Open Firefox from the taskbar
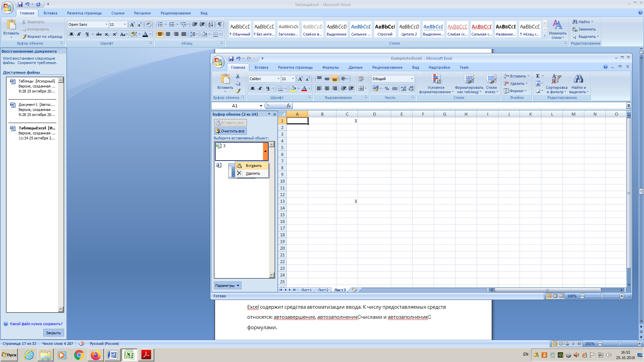Viewport: 644px width, 362px height. click(96, 355)
